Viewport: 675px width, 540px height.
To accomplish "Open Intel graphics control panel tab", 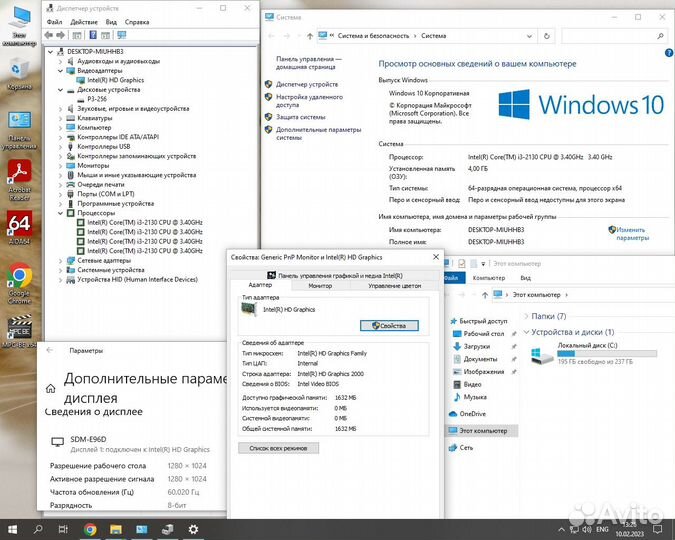I will tap(335, 275).
